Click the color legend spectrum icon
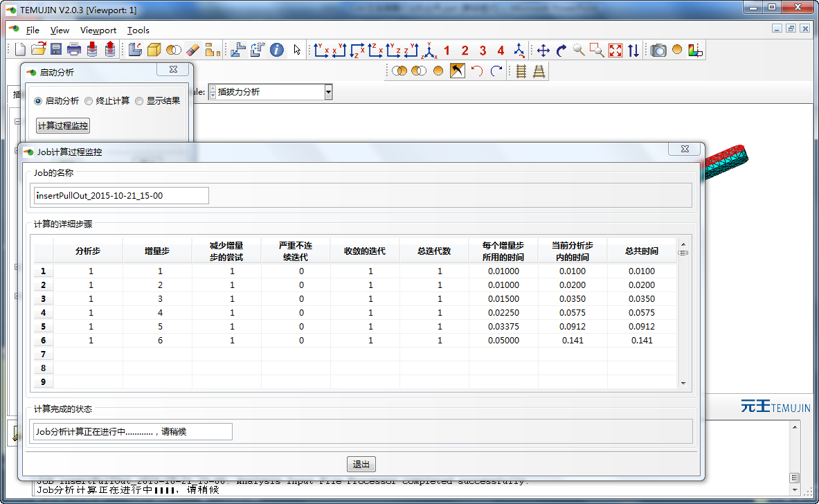The width and height of the screenshot is (819, 504). pos(695,50)
